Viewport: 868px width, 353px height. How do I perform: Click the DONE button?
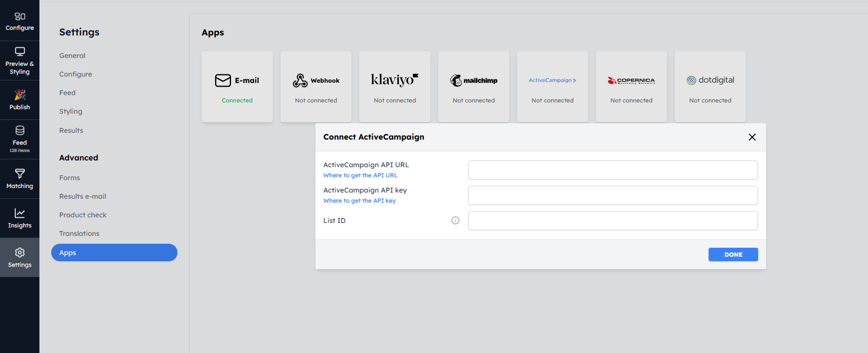tap(733, 254)
